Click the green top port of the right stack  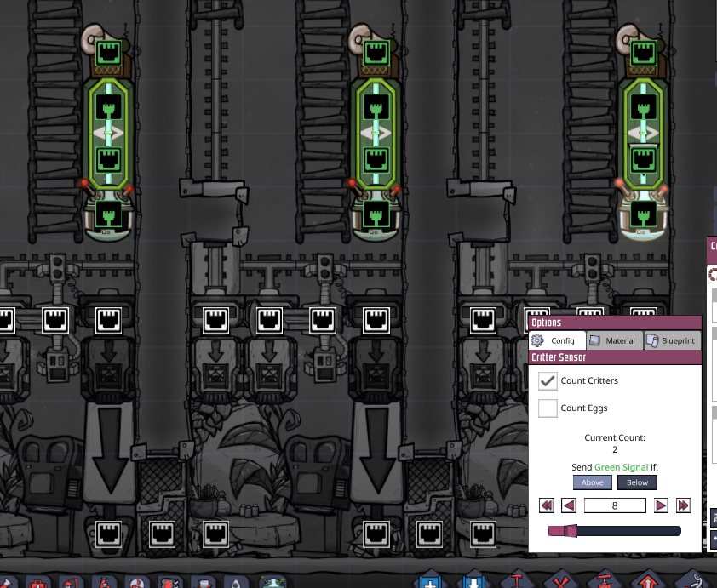644,53
